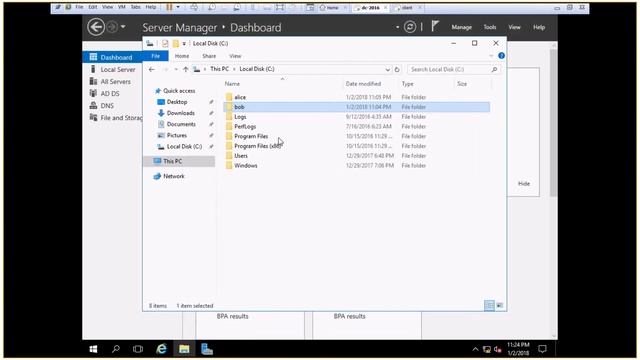Viewport: 640px width, 360px height.
Task: Sort by Type column header
Action: tap(407, 84)
